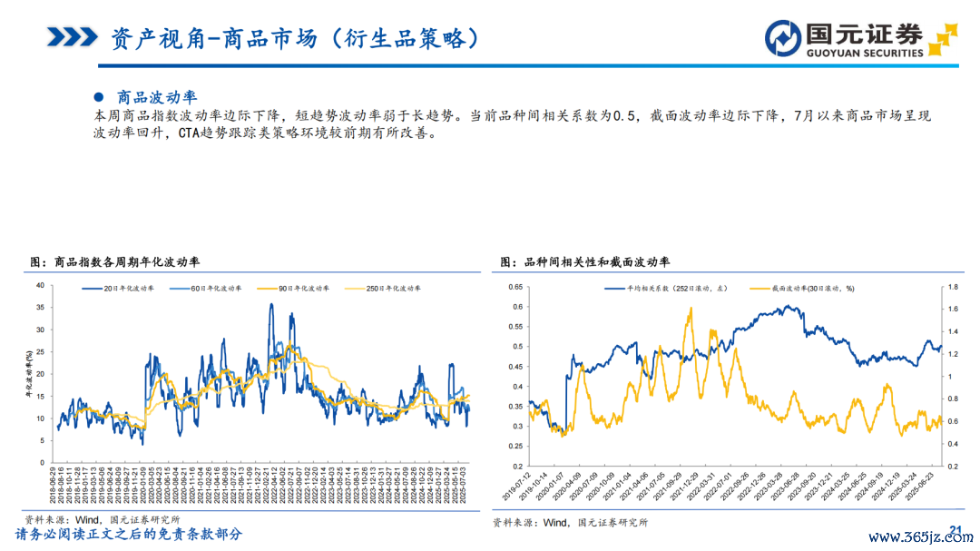Click the 250日年化波动率 legend entry

[x=391, y=288]
